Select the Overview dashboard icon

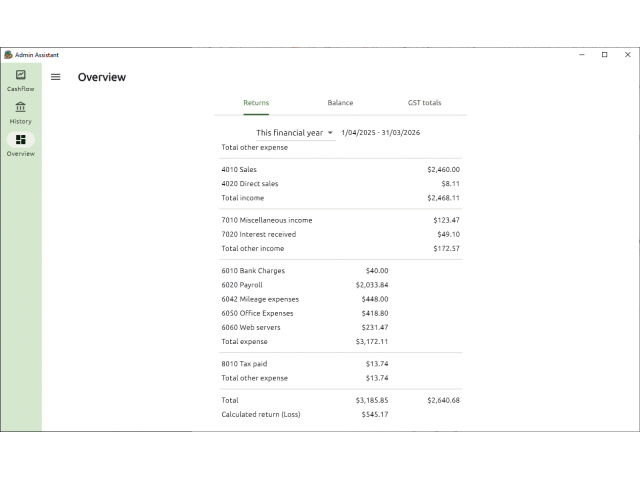click(x=20, y=140)
